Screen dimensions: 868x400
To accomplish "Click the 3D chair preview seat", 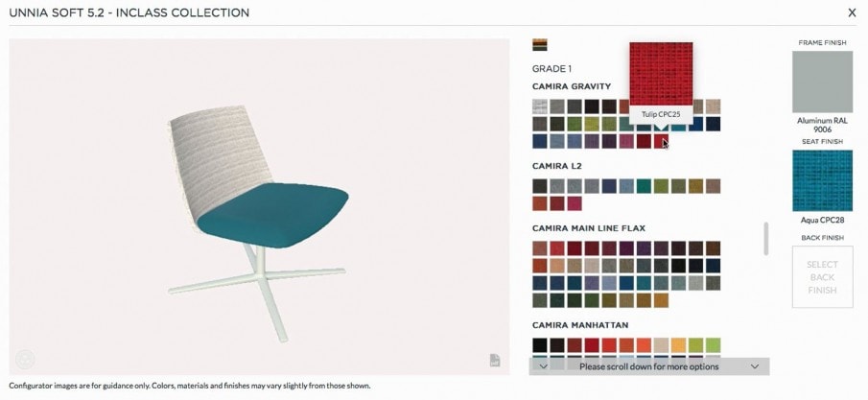I will click(x=273, y=215).
